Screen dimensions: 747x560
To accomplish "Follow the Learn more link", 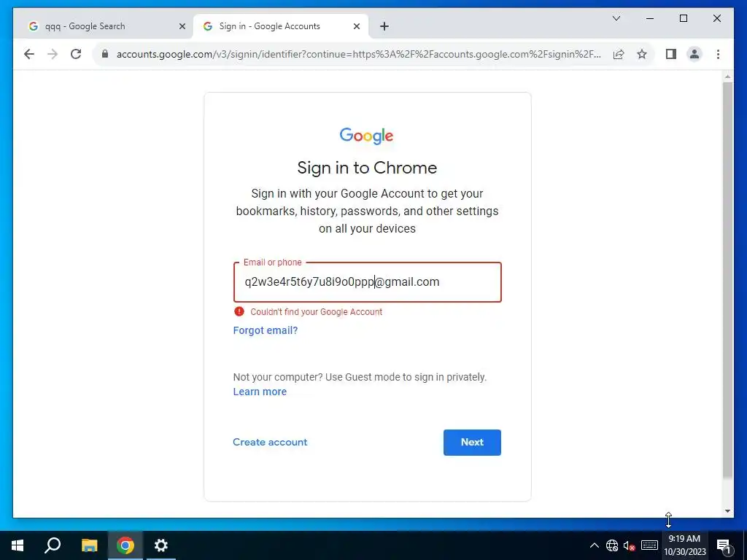I will (260, 392).
